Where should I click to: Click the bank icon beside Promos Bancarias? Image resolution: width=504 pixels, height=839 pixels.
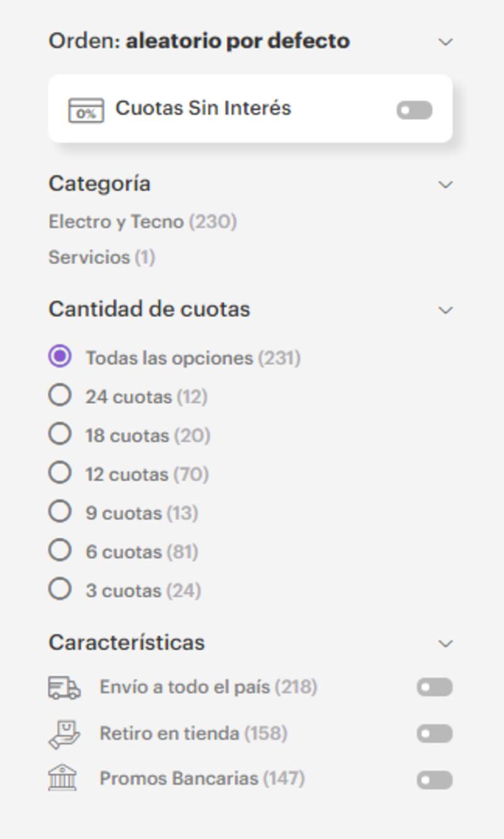[x=63, y=778]
